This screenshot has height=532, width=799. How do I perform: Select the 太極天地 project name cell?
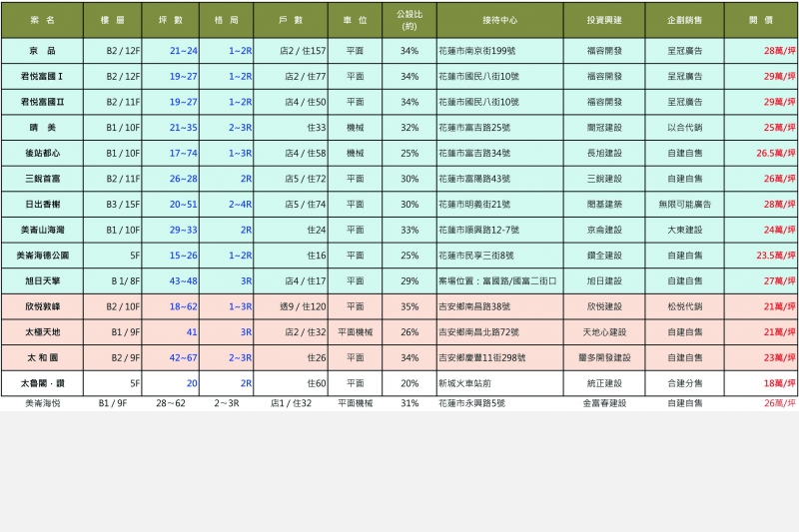pyautogui.click(x=42, y=332)
